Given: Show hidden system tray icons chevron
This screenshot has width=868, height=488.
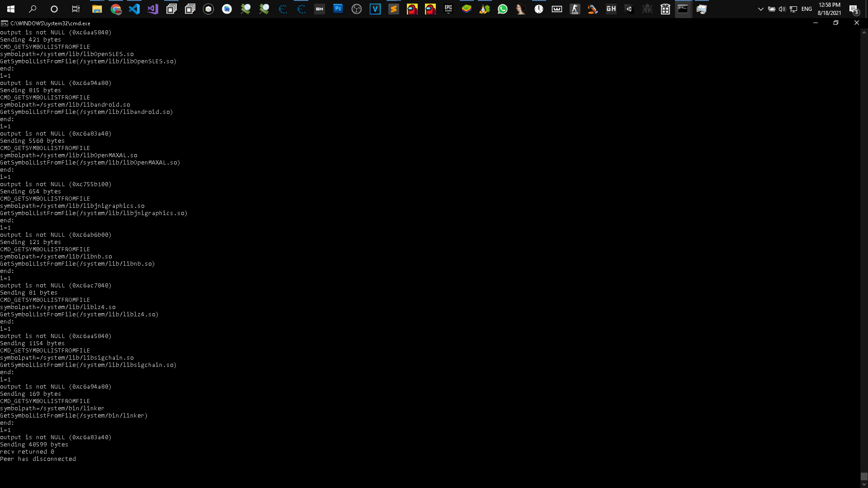Looking at the screenshot, I should point(760,9).
